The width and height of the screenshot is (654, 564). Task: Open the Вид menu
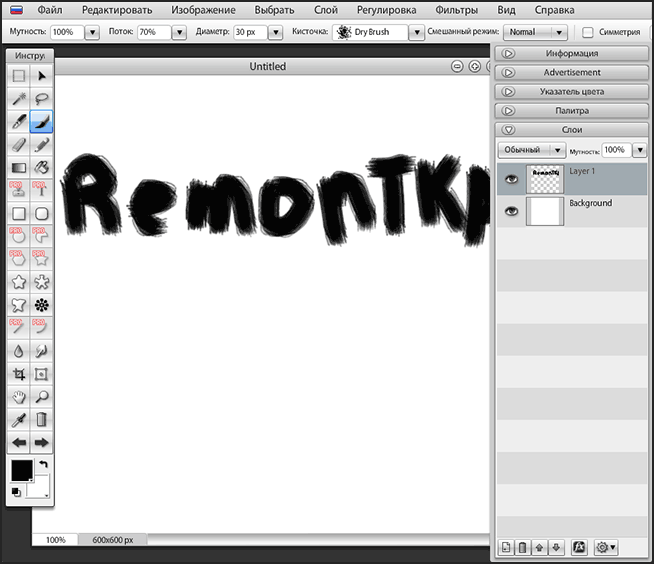coord(506,10)
